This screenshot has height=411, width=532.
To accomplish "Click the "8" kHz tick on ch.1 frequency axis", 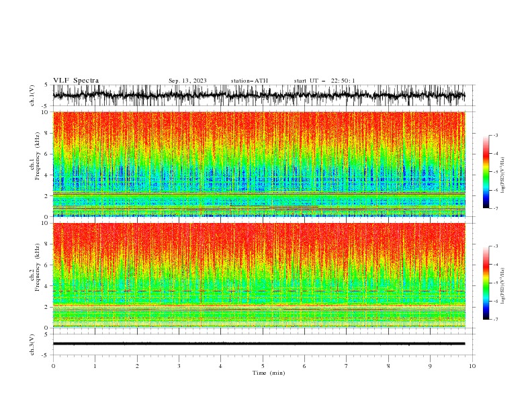I will [x=47, y=133].
